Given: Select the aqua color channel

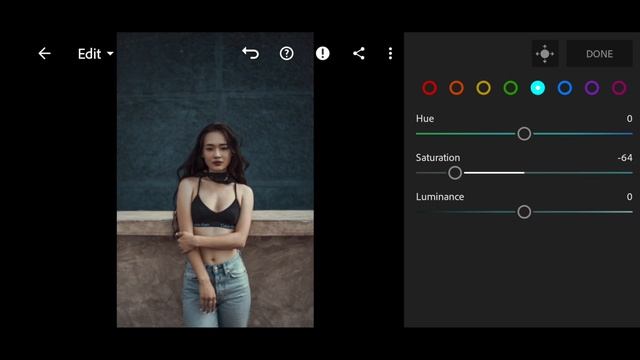Looking at the screenshot, I should pos(538,88).
